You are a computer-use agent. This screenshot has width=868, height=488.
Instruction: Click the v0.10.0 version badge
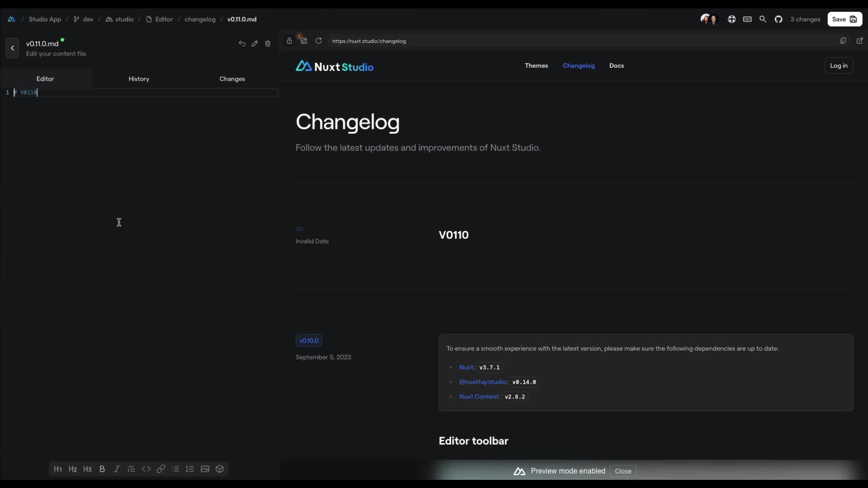click(309, 340)
